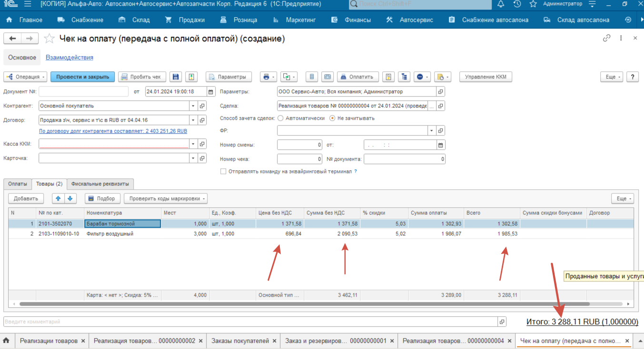Move row up with blue arrow
The image size is (644, 349).
[59, 198]
